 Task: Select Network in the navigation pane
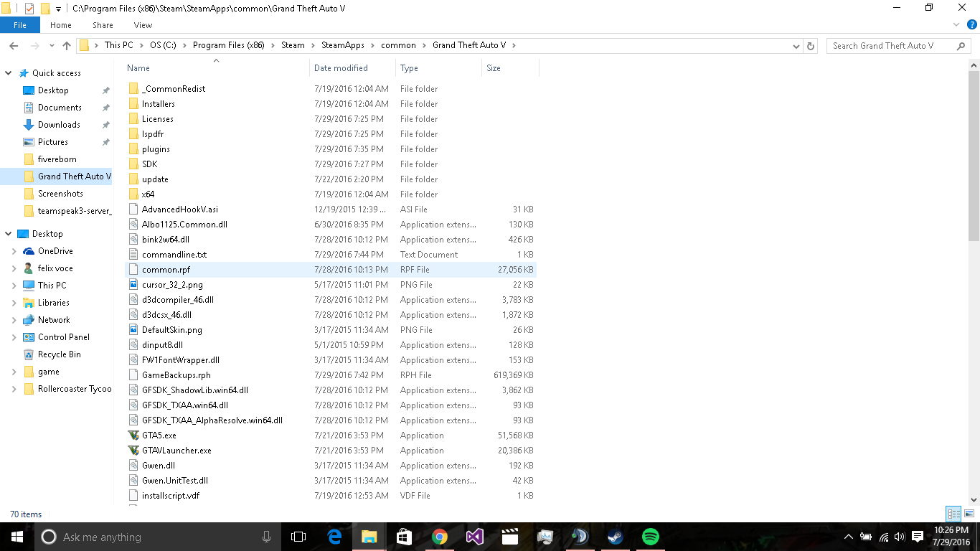[54, 320]
